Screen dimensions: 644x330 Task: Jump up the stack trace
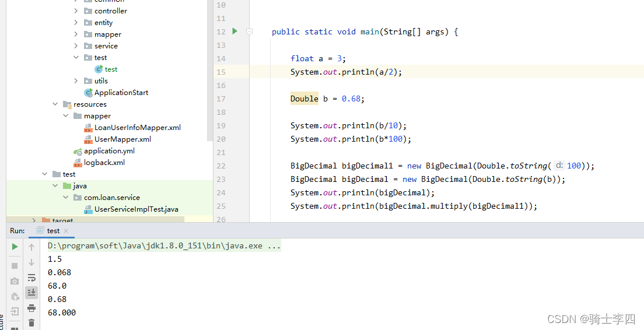click(32, 247)
